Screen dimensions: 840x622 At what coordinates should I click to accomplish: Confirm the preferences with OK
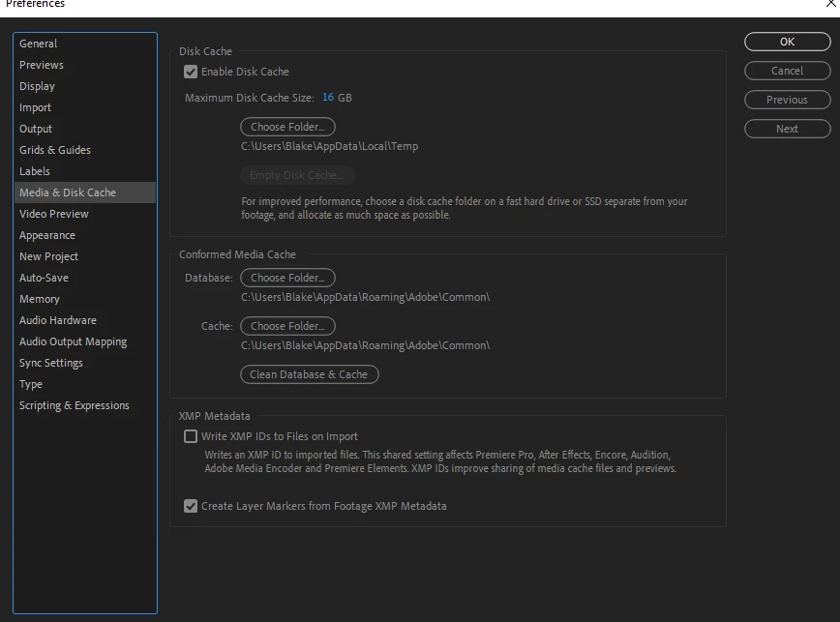[787, 42]
